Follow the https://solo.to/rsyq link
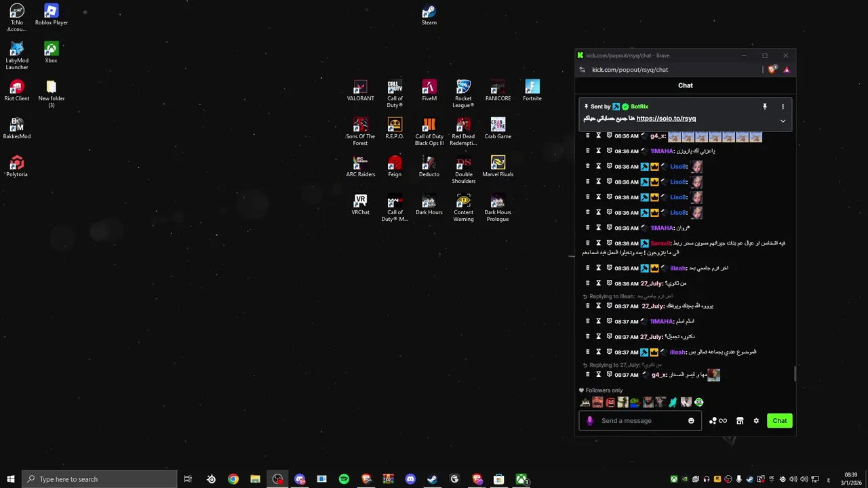The width and height of the screenshot is (868, 488). 666,119
